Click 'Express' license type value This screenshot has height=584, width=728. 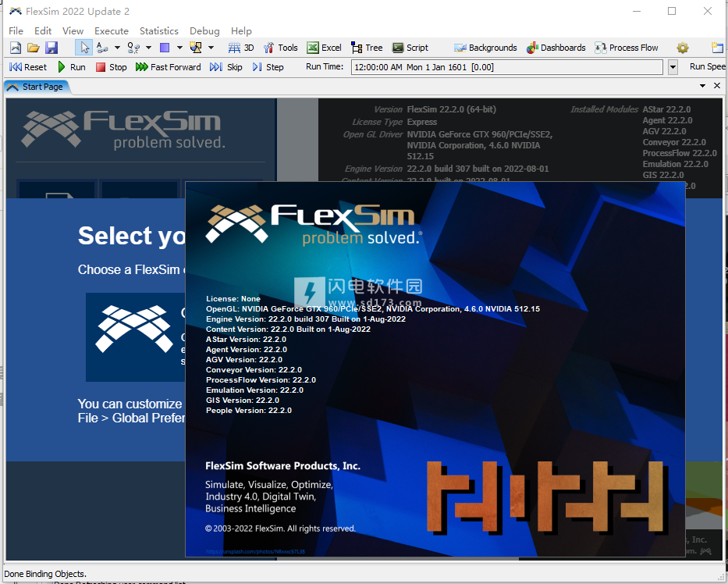[421, 123]
